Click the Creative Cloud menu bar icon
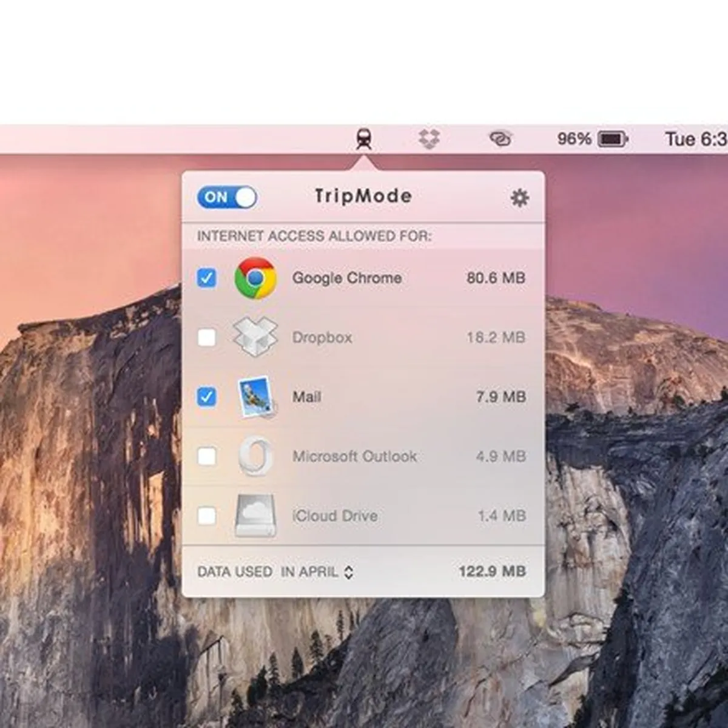Screen dimensions: 728x728 pyautogui.click(x=500, y=139)
